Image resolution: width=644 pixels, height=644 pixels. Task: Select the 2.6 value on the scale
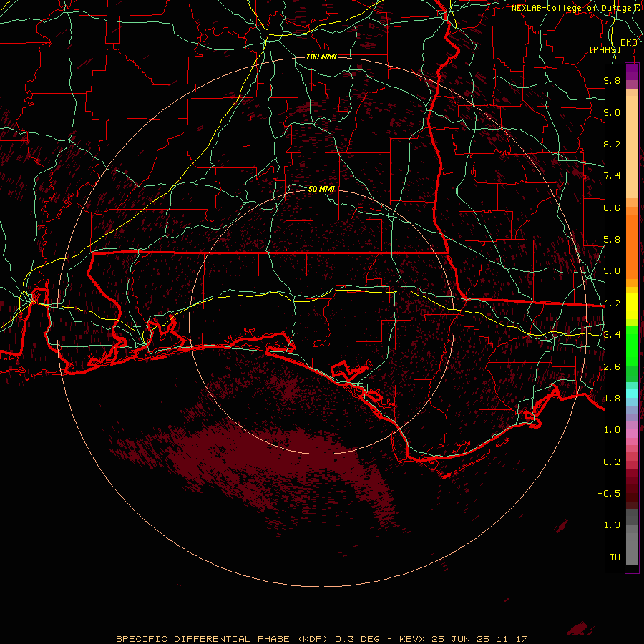612,367
